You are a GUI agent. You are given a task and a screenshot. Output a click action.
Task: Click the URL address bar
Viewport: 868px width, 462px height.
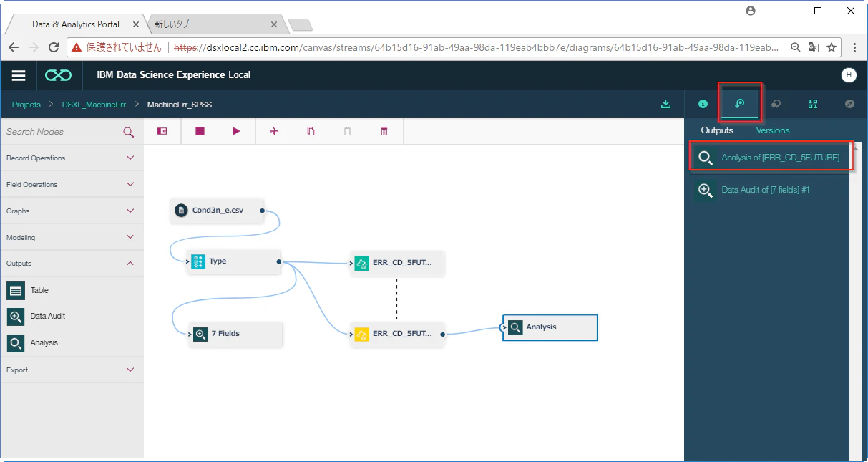click(454, 47)
